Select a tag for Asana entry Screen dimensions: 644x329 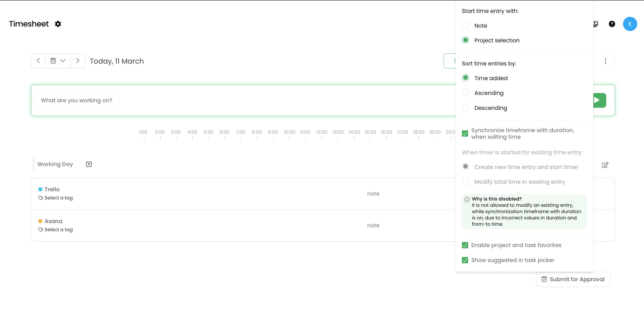(58, 230)
